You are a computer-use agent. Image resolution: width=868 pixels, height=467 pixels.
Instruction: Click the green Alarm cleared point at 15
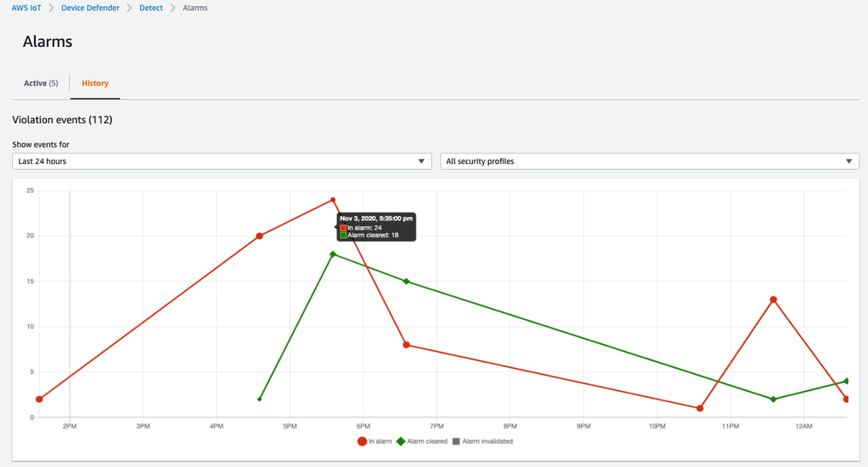pyautogui.click(x=407, y=281)
